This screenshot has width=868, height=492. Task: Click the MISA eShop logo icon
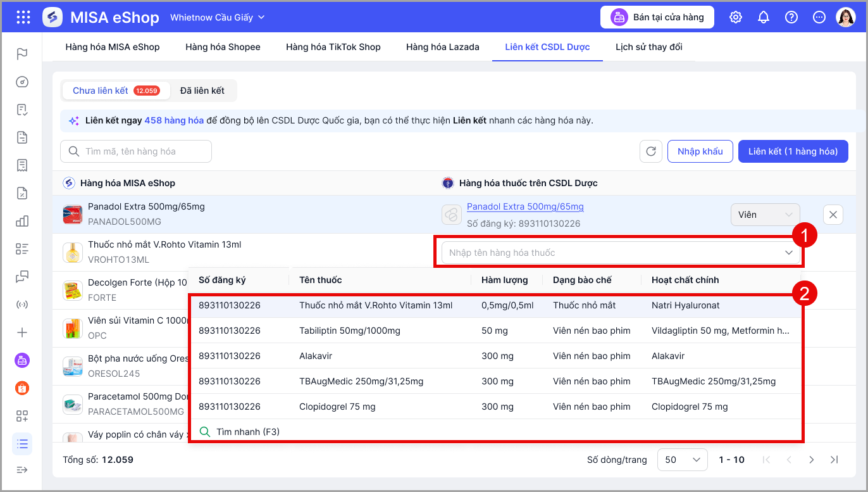point(53,17)
